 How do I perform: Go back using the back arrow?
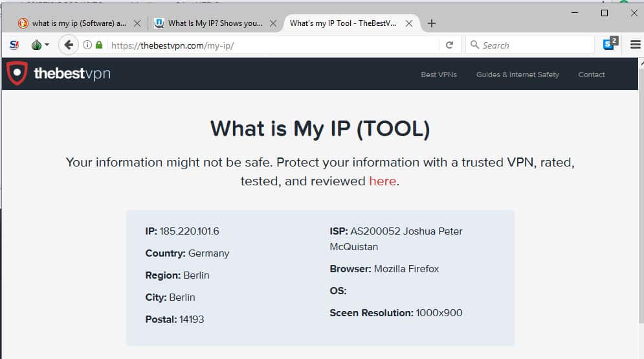click(69, 45)
